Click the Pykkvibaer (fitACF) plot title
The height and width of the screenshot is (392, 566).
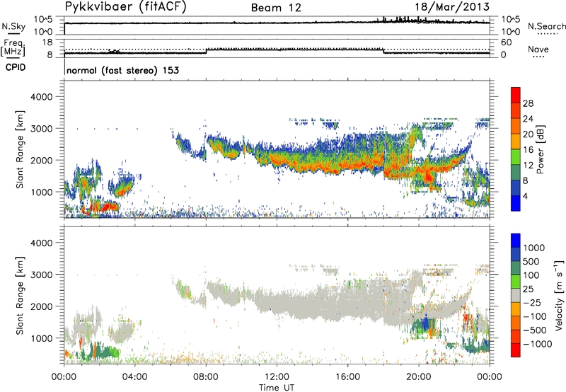[x=126, y=7]
